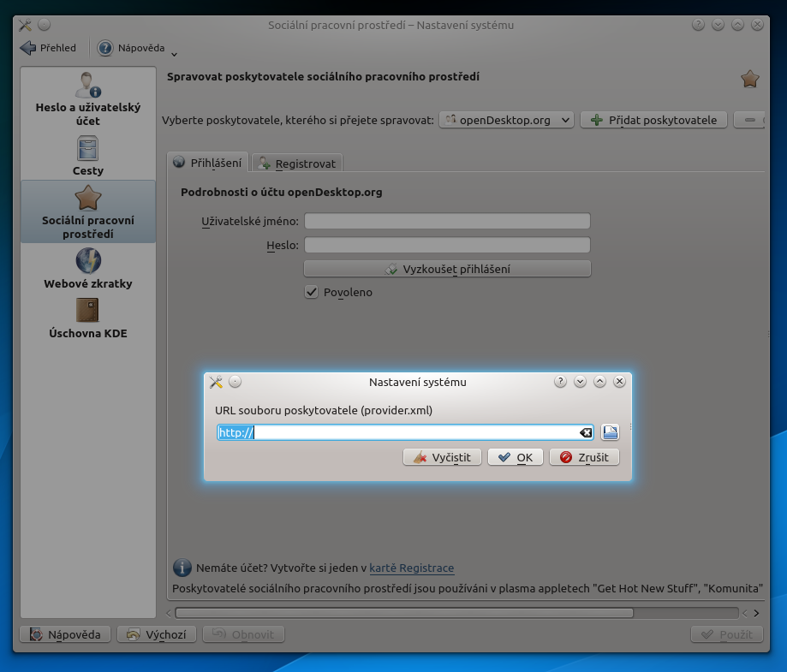The height and width of the screenshot is (672, 787).
Task: Click the blue info icon near Nemáte účet
Action: pyautogui.click(x=182, y=568)
